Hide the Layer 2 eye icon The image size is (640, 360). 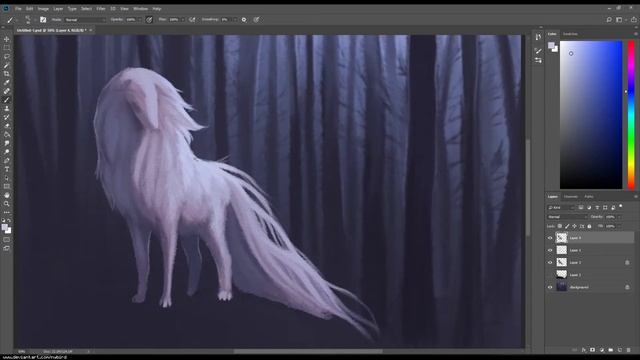coord(550,262)
